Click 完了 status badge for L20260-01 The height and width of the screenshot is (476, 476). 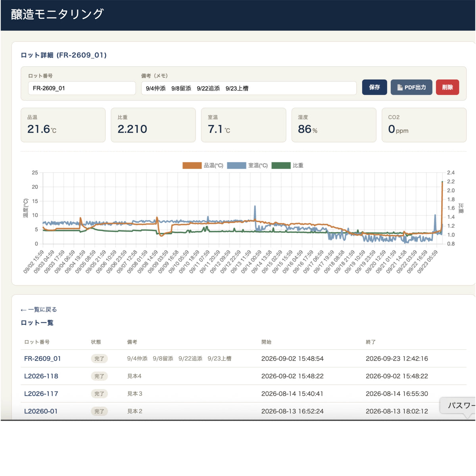99,411
